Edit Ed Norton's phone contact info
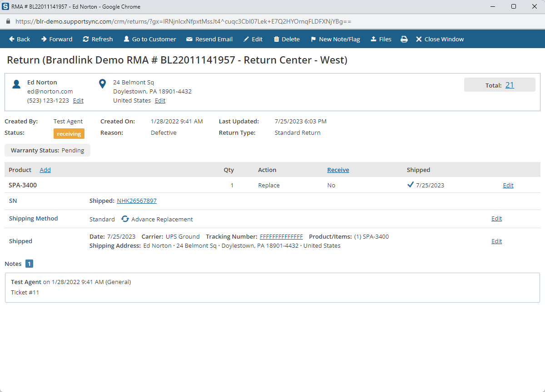This screenshot has height=392, width=545. (78, 101)
